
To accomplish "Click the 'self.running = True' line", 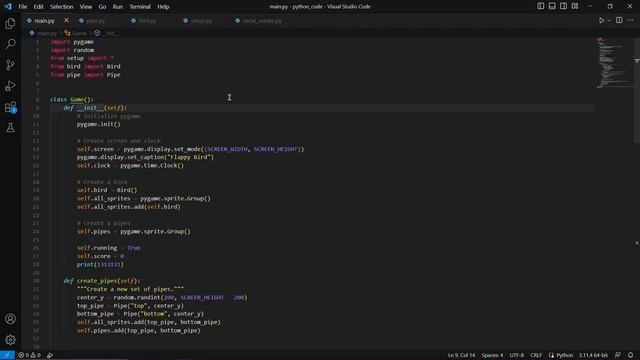I will pos(109,248).
